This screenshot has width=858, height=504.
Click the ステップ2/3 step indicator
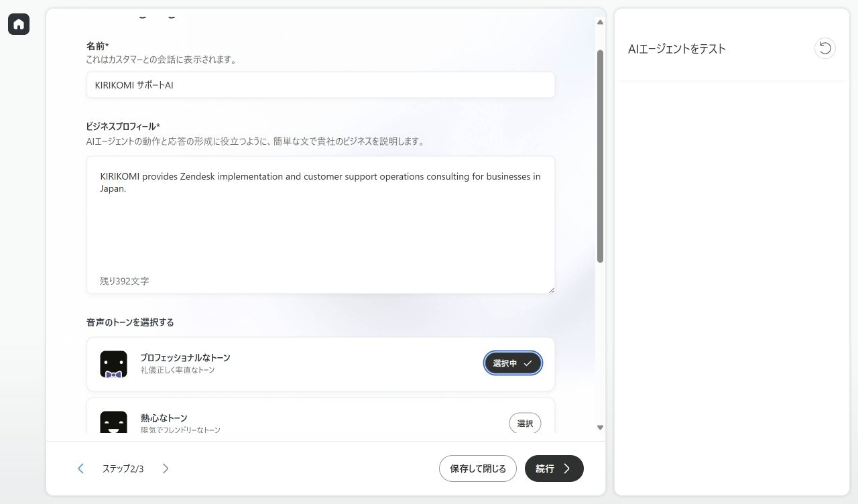click(x=123, y=468)
